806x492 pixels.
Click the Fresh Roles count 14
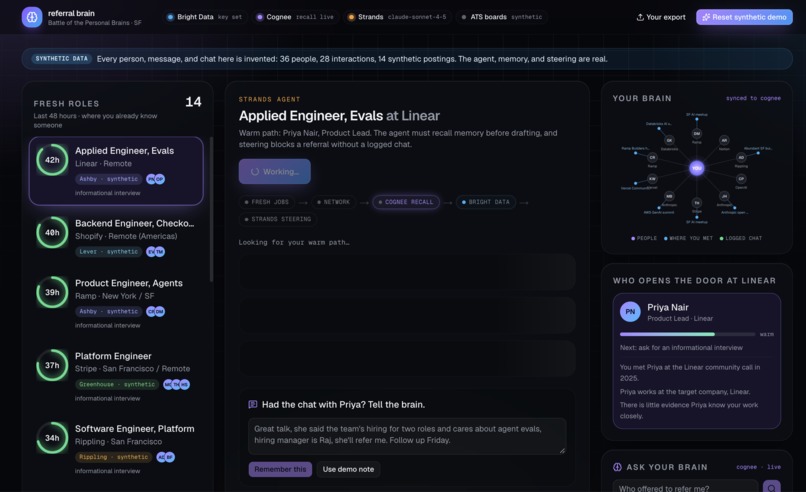click(193, 102)
